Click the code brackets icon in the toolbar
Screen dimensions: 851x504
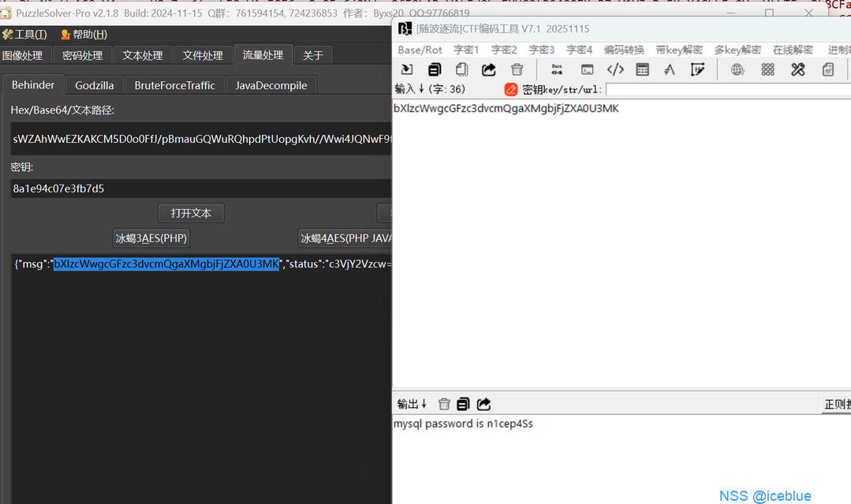[x=615, y=69]
